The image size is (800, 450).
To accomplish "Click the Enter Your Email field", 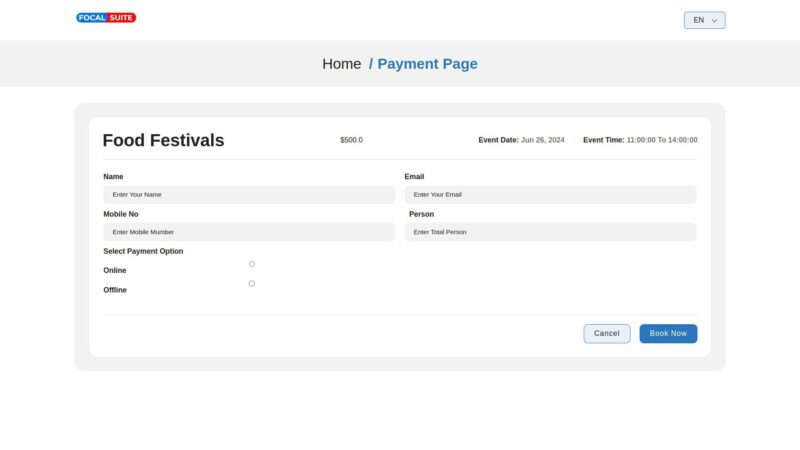I will (x=550, y=195).
